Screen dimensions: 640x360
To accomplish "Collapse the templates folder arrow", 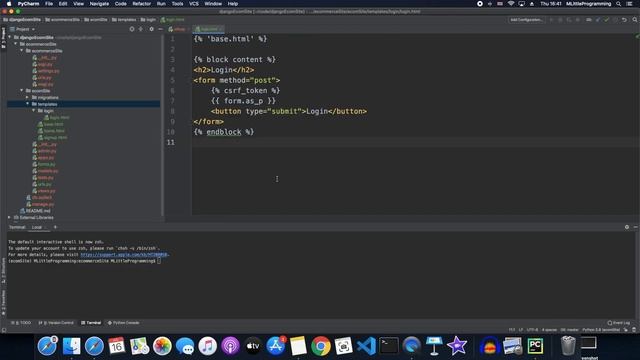I will pyautogui.click(x=27, y=104).
